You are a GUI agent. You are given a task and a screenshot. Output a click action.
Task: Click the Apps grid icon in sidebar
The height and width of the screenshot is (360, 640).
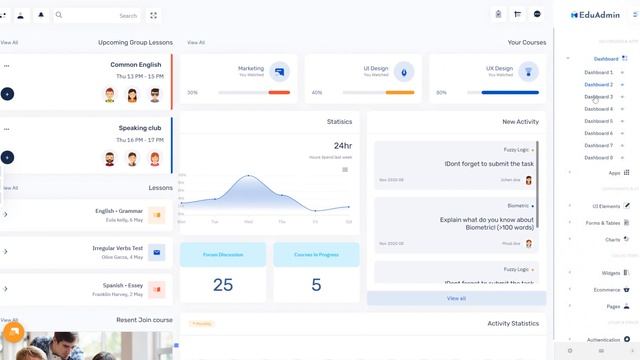tap(627, 173)
